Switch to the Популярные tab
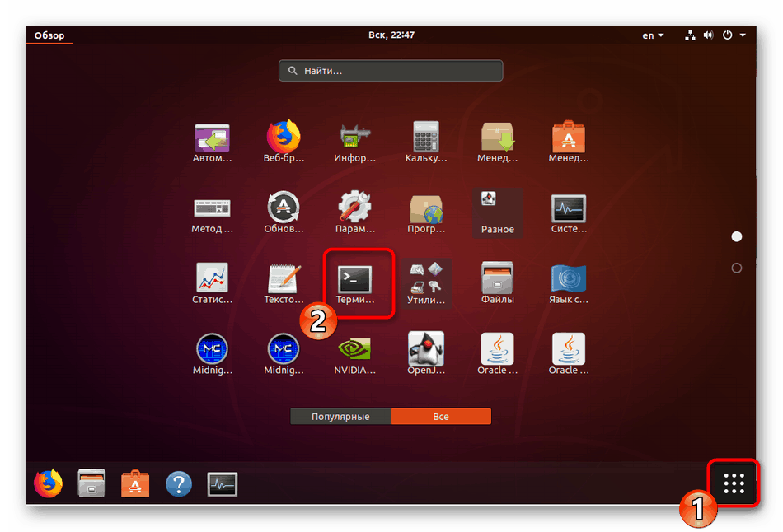 [x=340, y=416]
